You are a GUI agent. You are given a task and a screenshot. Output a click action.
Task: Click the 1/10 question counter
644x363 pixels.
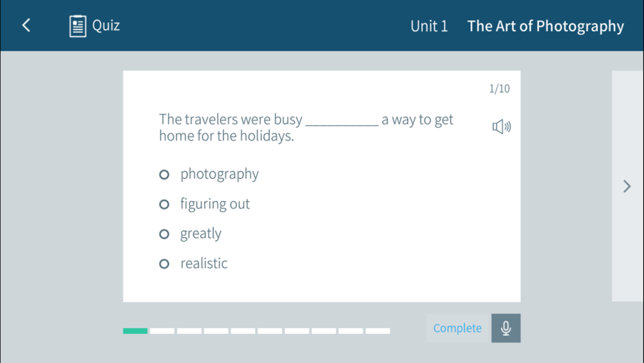[499, 89]
